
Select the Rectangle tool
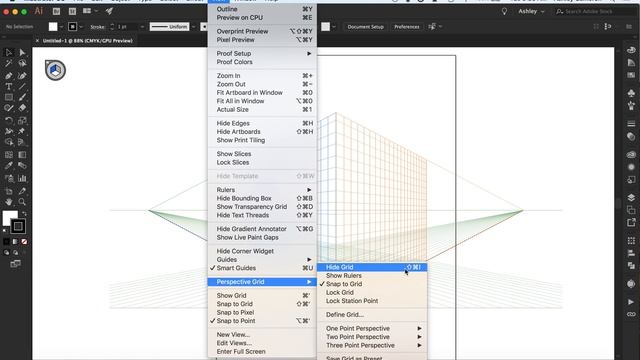point(9,97)
